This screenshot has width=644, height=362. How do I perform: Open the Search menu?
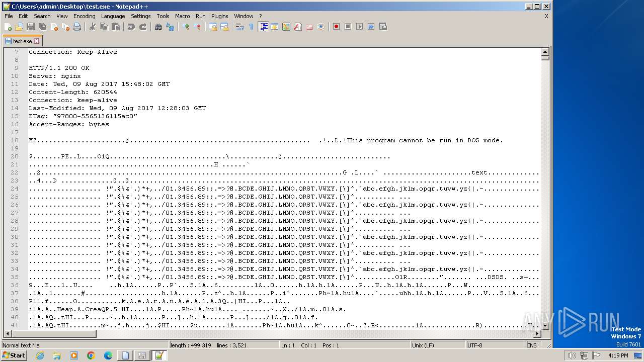pos(42,16)
